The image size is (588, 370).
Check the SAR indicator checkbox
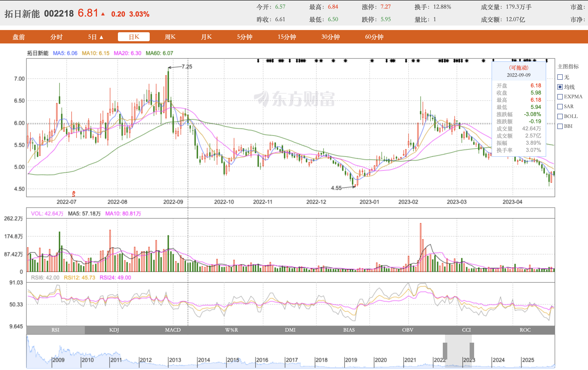tap(560, 107)
